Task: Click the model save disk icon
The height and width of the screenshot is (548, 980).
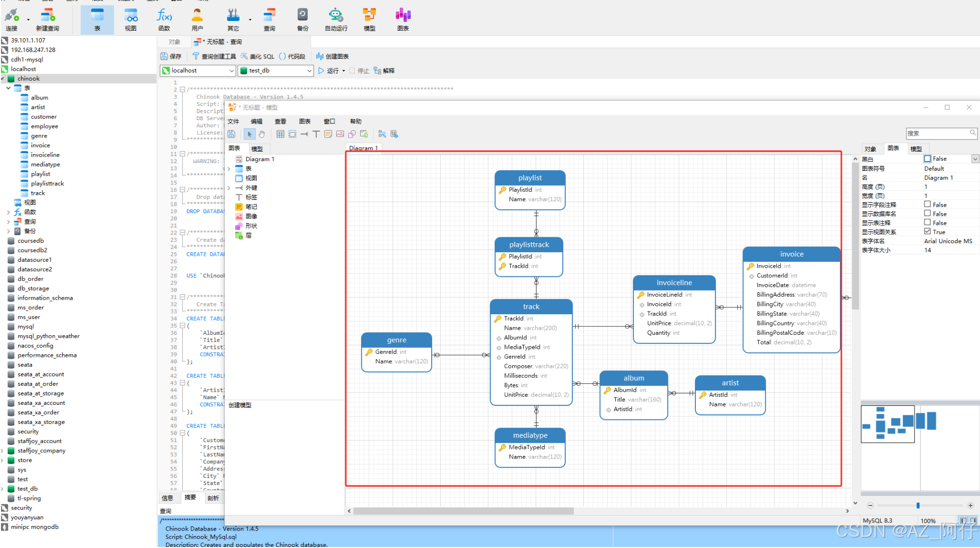Action: tap(232, 134)
